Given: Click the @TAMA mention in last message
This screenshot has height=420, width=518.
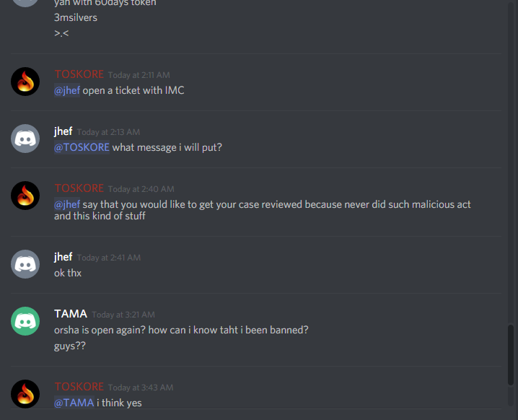Looking at the screenshot, I should (74, 403).
